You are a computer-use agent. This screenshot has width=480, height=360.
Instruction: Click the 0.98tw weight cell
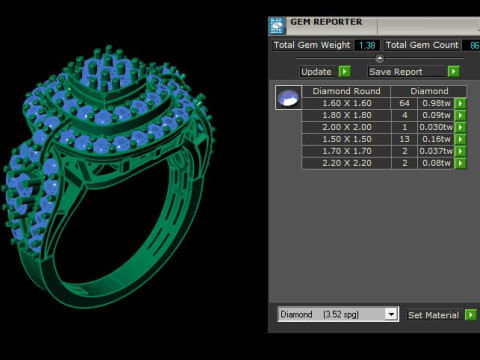436,103
